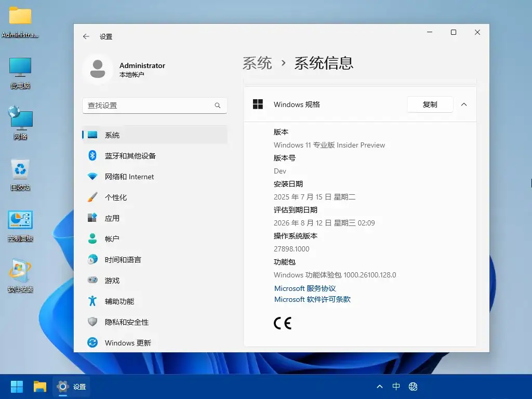
Task: Open the 回收站 recycle bin icon
Action: (x=20, y=175)
